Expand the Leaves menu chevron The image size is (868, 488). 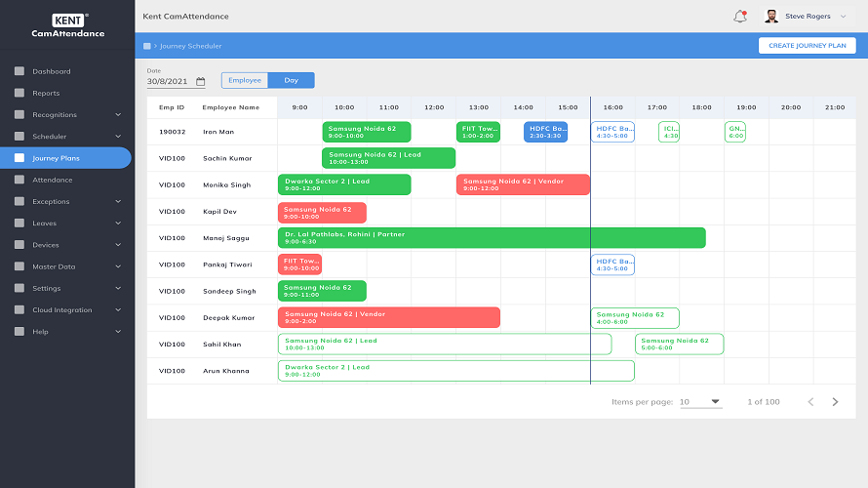[x=118, y=224]
